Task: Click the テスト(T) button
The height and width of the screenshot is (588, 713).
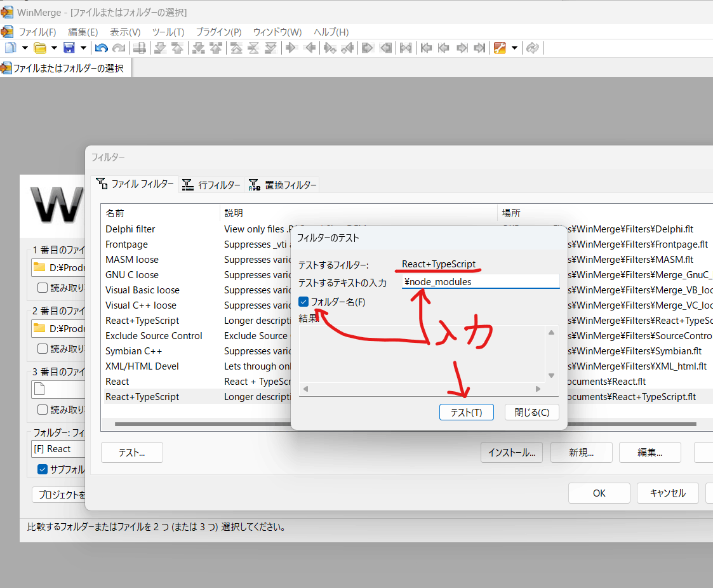Action: 466,413
